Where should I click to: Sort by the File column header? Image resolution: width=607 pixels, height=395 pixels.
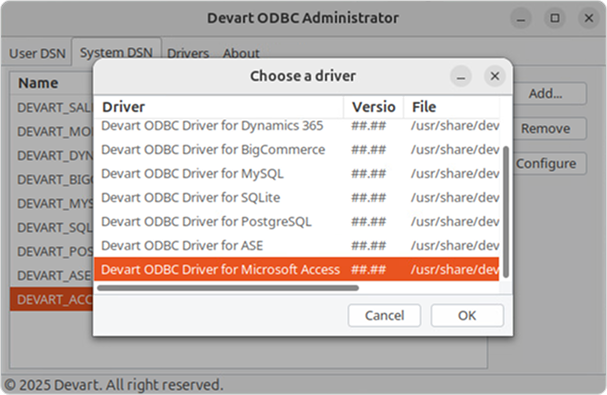451,107
